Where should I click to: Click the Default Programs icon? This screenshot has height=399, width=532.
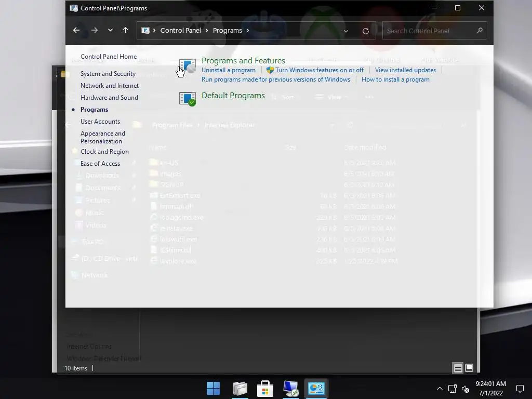pyautogui.click(x=187, y=99)
